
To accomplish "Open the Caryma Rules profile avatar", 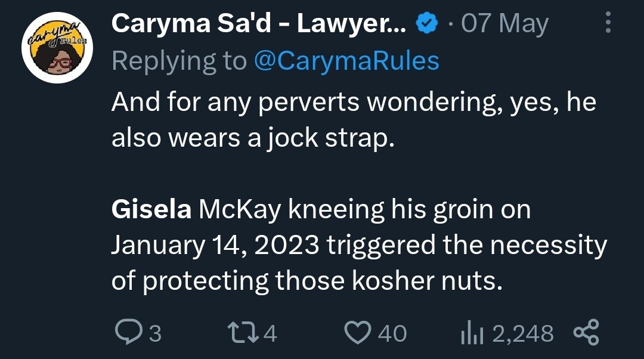I will coord(57,48).
